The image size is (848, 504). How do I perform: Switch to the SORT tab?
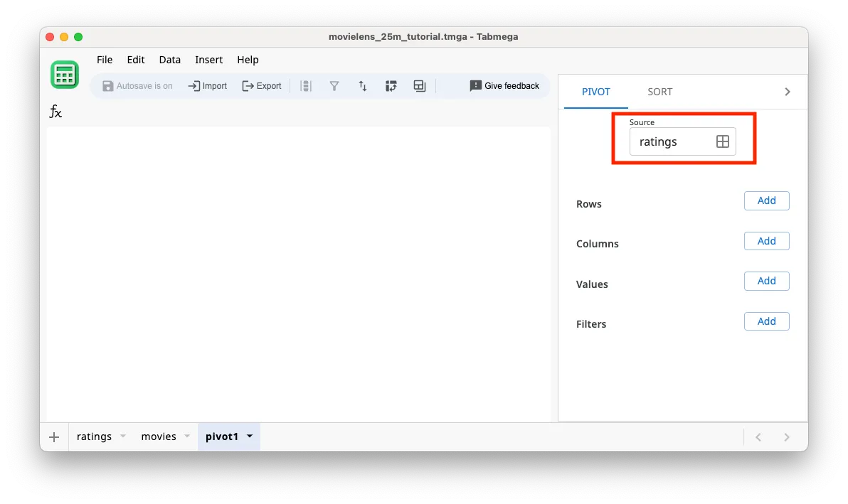(x=659, y=91)
